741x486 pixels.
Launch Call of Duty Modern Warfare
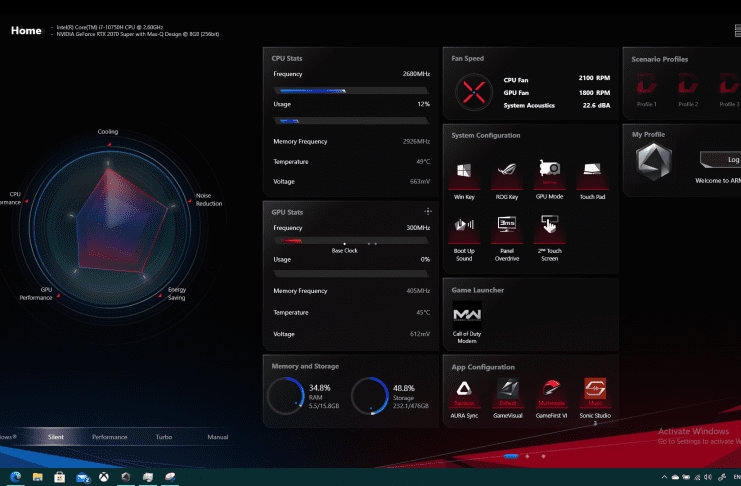click(467, 315)
